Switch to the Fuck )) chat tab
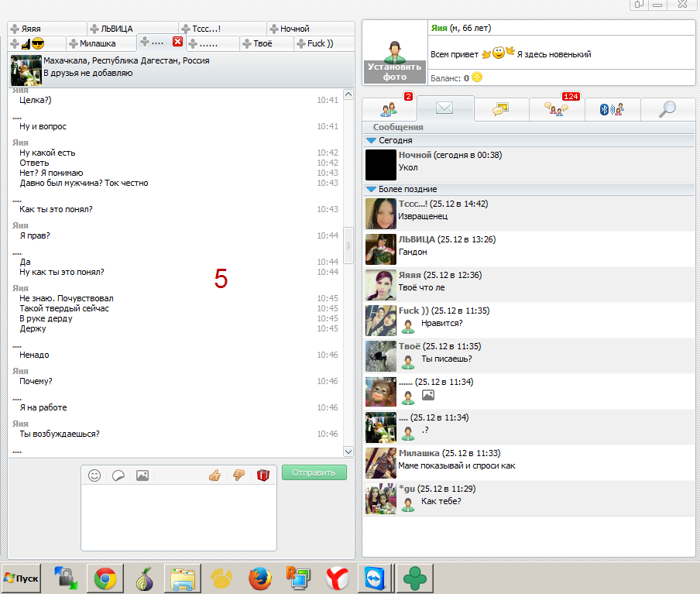 click(x=324, y=43)
